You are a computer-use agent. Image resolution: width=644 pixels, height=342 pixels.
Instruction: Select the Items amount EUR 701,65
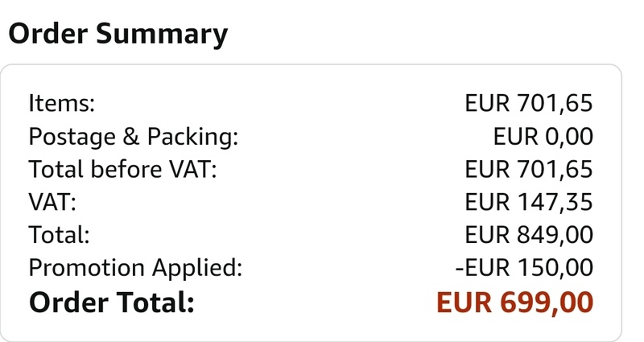529,104
